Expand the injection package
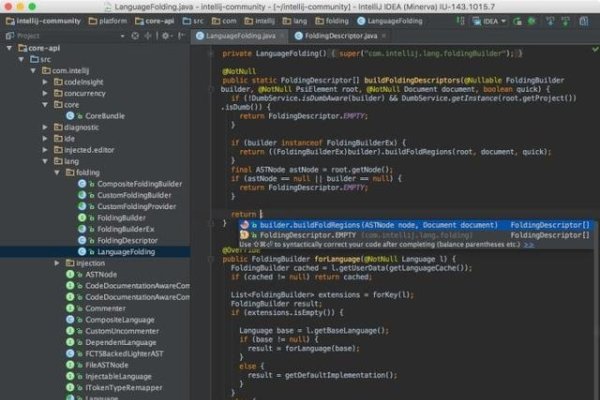The width and height of the screenshot is (600, 400). [57, 263]
